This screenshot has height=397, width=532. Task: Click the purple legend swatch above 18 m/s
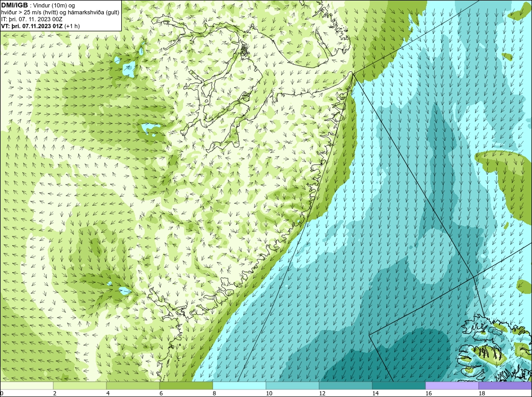pyautogui.click(x=505, y=386)
